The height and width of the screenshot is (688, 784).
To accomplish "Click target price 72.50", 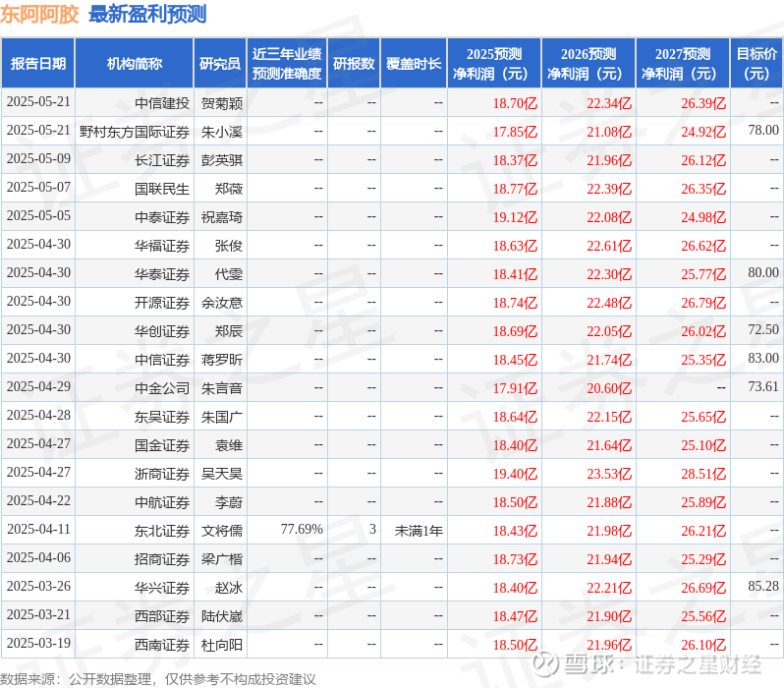I will click(x=763, y=329).
